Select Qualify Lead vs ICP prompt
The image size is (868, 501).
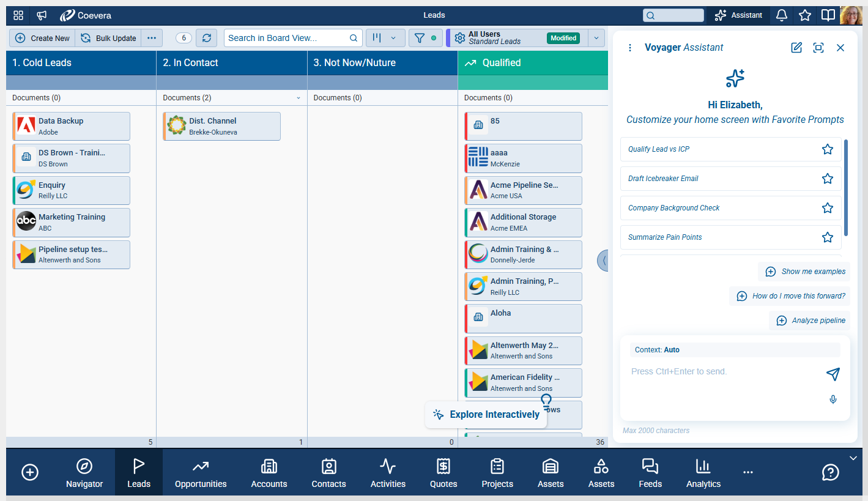coord(731,149)
